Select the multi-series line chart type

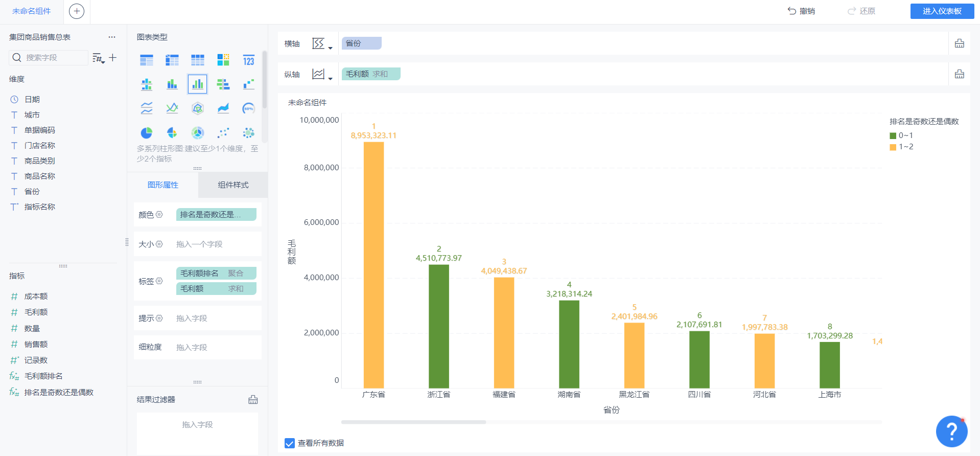(x=172, y=108)
